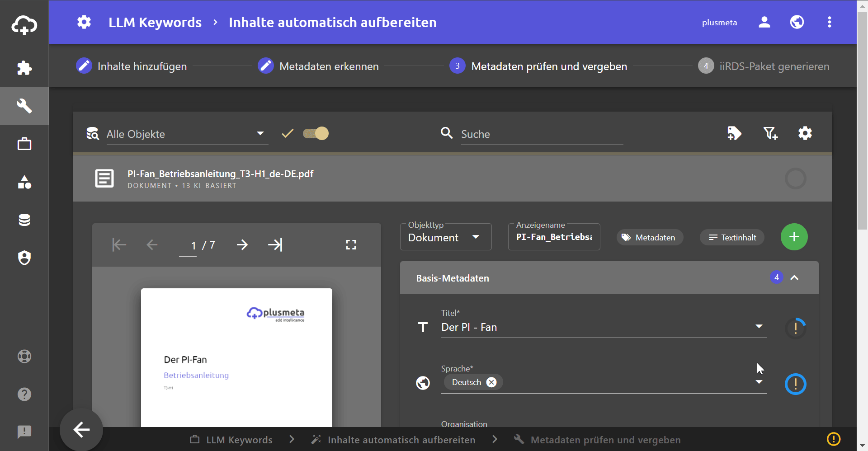Screen dimensions: 868x451
Task: Open the user account profile icon
Action: 764,22
